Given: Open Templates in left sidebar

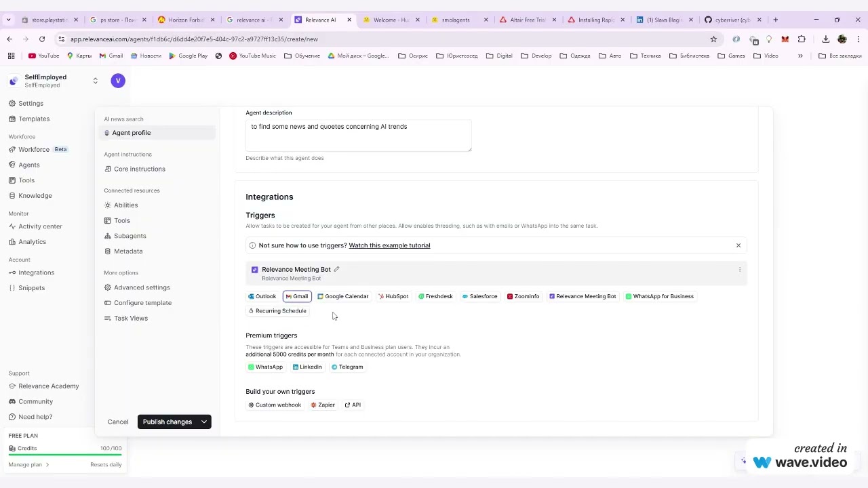Looking at the screenshot, I should pos(28,119).
